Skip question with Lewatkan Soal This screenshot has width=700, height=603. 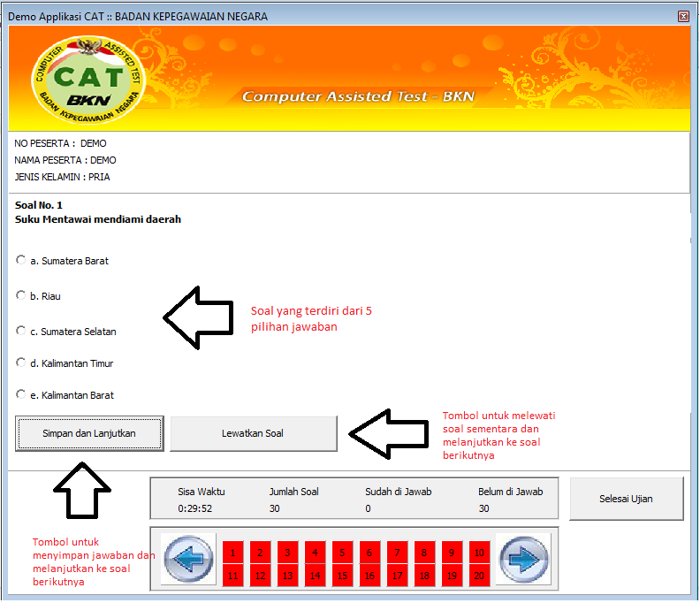[x=253, y=433]
